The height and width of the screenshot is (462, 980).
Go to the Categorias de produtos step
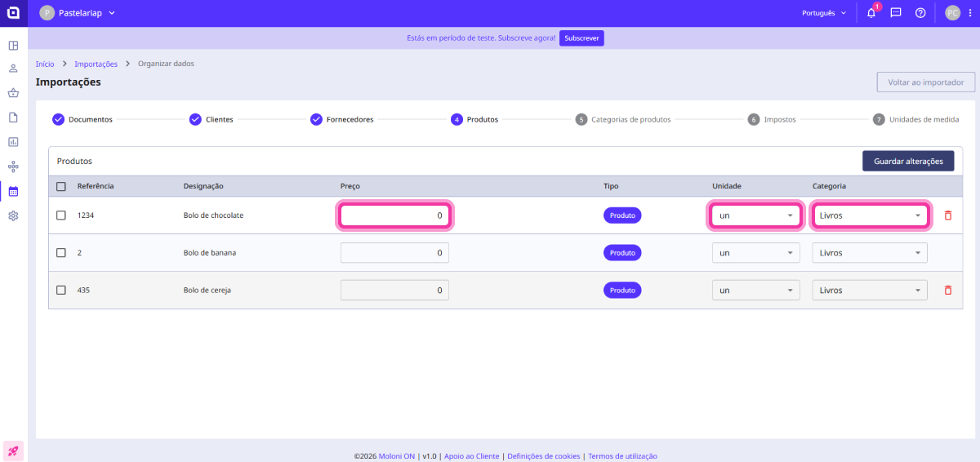pos(630,119)
